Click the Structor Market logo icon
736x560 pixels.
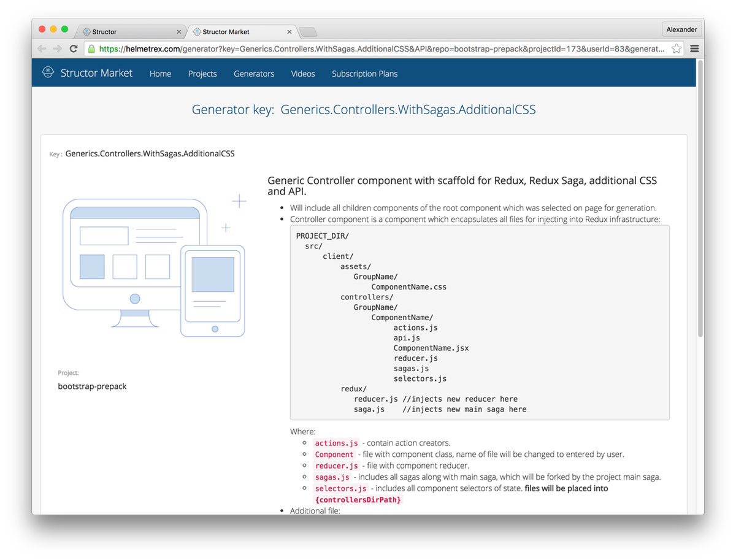point(48,72)
